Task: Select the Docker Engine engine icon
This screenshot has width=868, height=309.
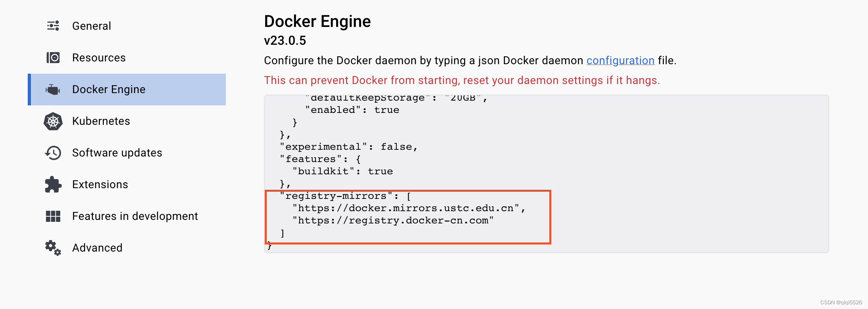Action: click(53, 89)
